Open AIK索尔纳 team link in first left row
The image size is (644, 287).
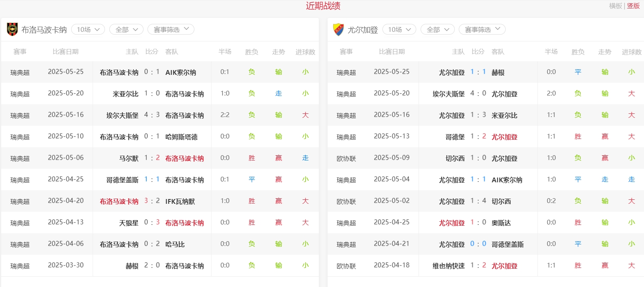(180, 72)
